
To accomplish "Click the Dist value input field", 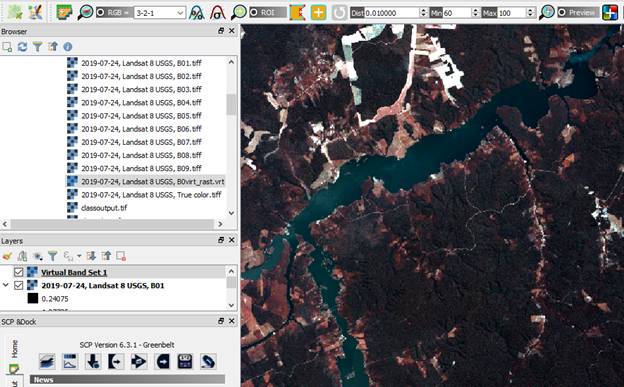I will (392, 13).
